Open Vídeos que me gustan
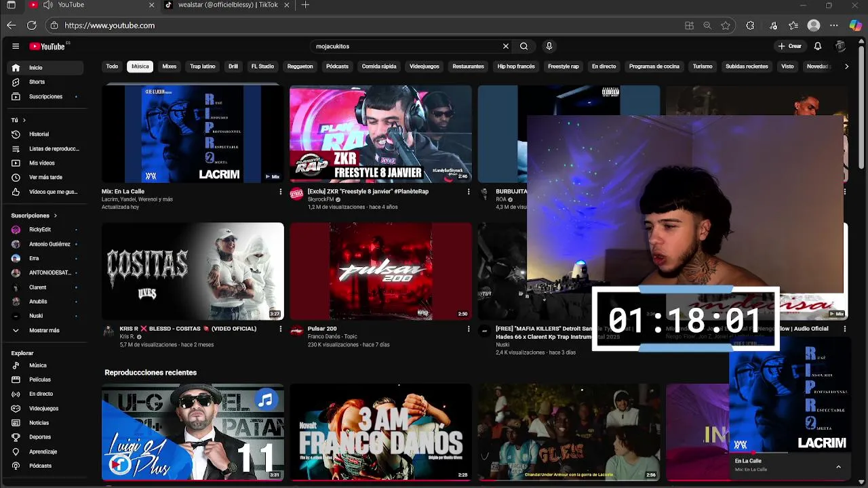This screenshot has height=488, width=868. [x=45, y=192]
